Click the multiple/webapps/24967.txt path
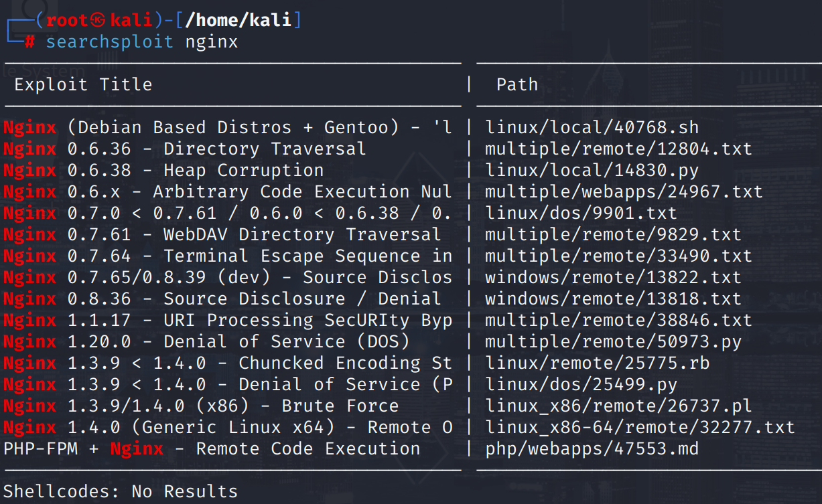Image resolution: width=822 pixels, height=504 pixels. [624, 192]
